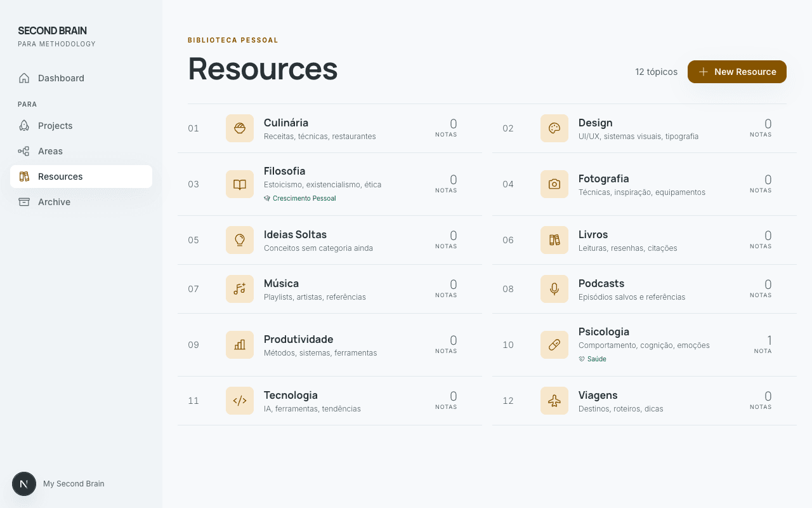
Task: Click the Viagens airplane icon
Action: (x=554, y=401)
